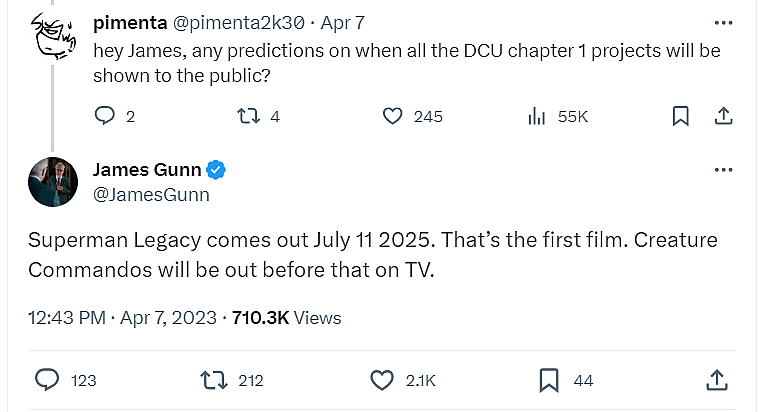Bookmark pimenta's tweet
The width and height of the screenshot is (758, 412).
pyautogui.click(x=680, y=116)
